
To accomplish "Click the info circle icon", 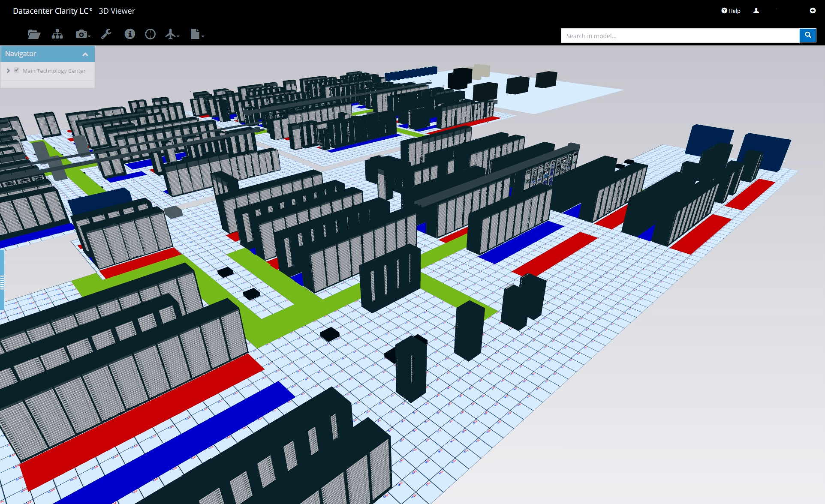I will [x=129, y=34].
